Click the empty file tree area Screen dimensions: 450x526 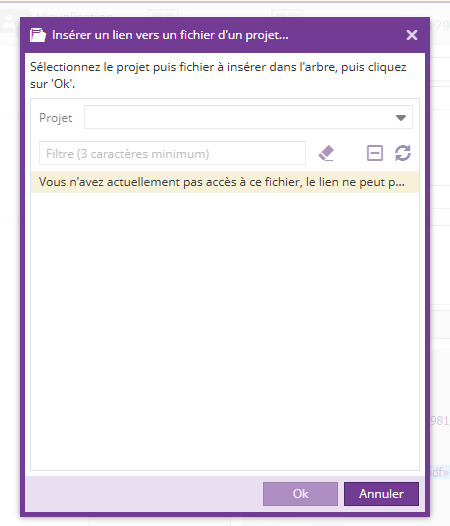point(225,330)
